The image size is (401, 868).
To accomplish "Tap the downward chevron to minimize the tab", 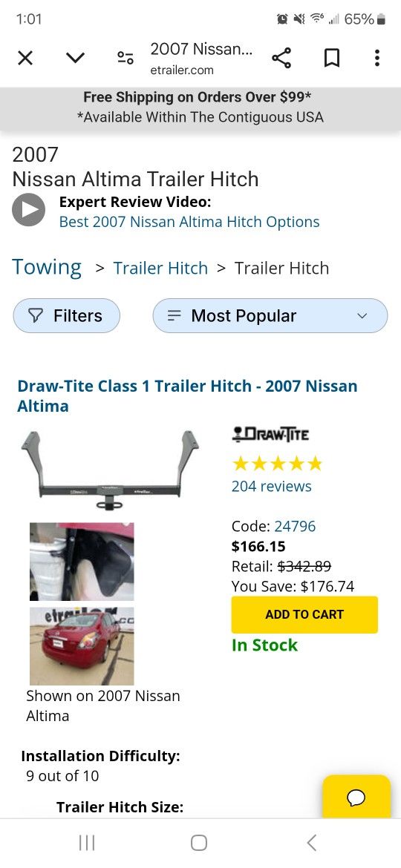I will click(x=75, y=58).
